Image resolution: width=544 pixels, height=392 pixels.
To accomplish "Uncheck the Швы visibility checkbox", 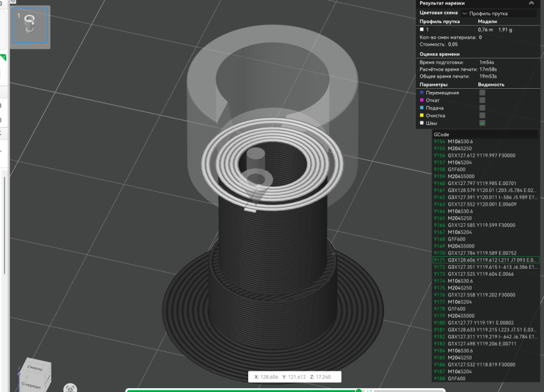I will click(482, 123).
